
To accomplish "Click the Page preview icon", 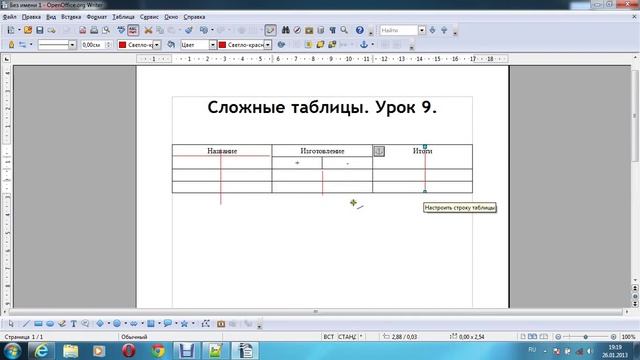I will [106, 30].
